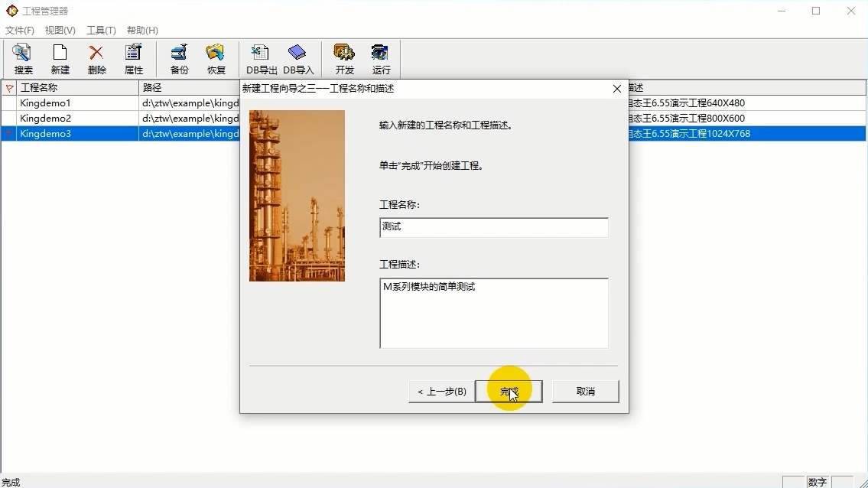This screenshot has height=488, width=868.
Task: Click the 工程管理器 app icon in title bar
Action: click(11, 11)
